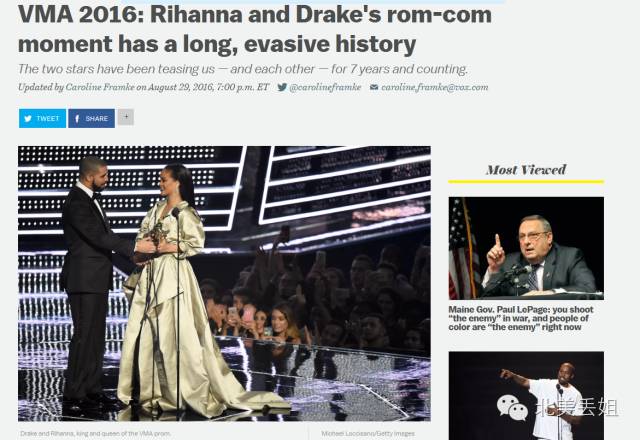Open the @carolineframke Twitter profile link
The height and width of the screenshot is (440, 640).
click(x=325, y=87)
